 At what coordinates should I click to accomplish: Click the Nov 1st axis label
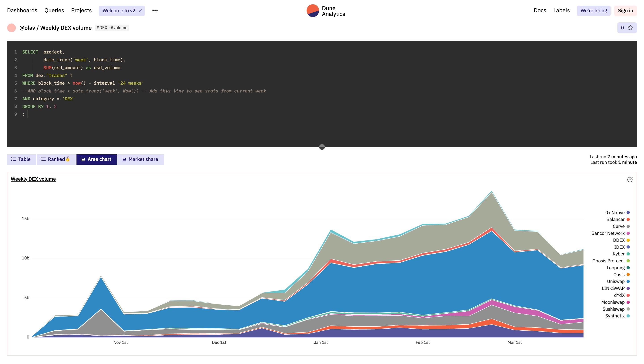121,343
